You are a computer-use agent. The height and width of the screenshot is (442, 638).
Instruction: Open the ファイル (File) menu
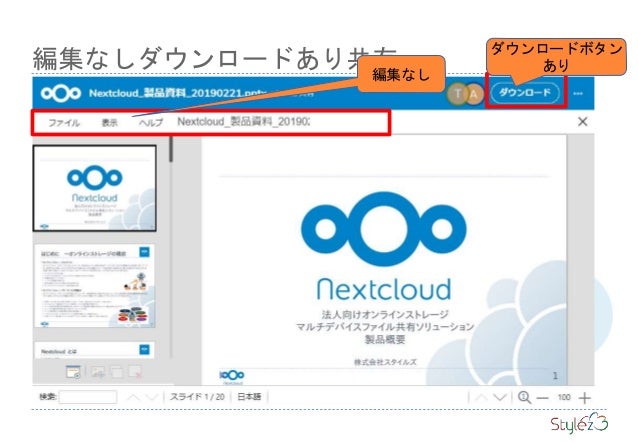point(64,123)
